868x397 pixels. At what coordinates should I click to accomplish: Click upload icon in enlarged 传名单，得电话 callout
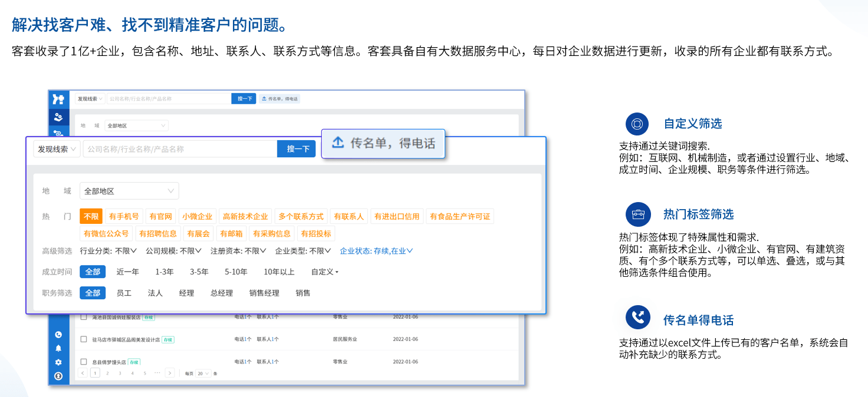(338, 143)
